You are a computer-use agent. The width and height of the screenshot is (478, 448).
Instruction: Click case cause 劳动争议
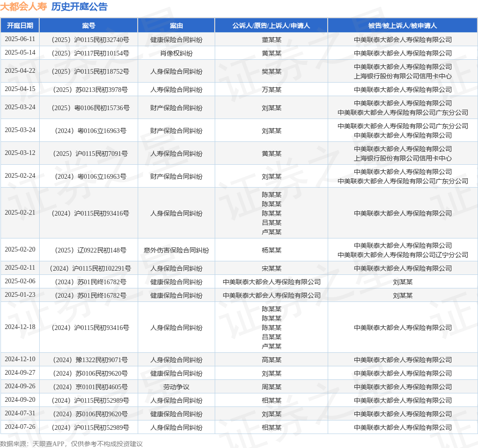click(176, 387)
